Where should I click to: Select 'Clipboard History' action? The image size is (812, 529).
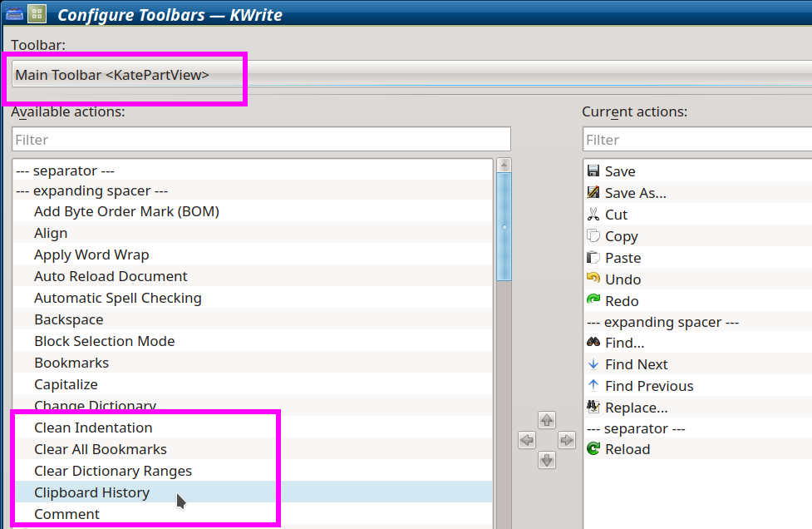point(253,492)
